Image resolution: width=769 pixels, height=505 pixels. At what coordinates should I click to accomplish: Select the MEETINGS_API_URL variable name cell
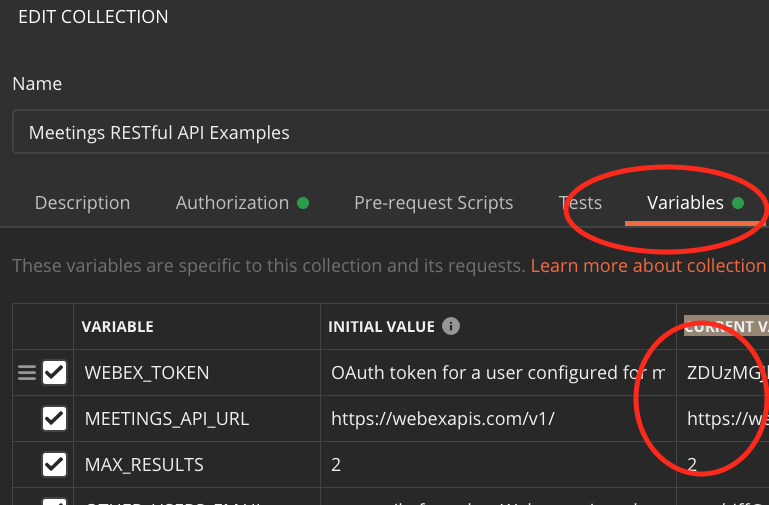(x=197, y=418)
